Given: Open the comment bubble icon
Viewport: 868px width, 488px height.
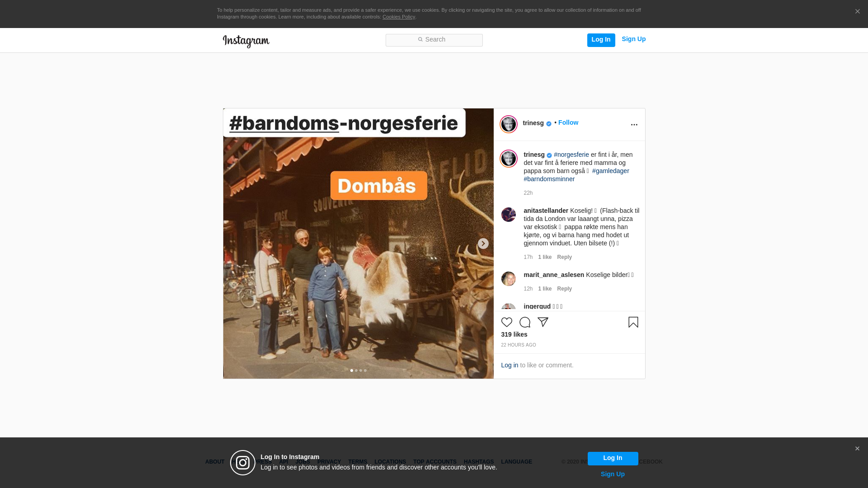Looking at the screenshot, I should click(524, 322).
